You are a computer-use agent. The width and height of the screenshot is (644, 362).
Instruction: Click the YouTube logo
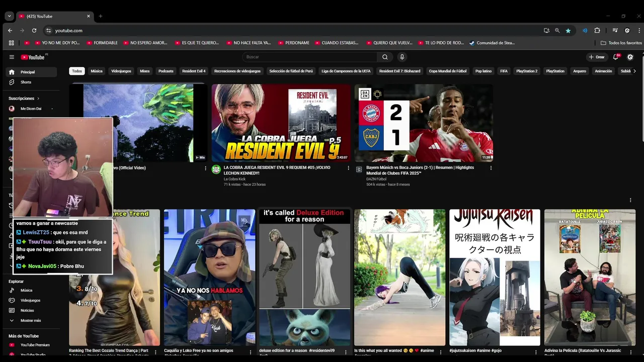point(33,57)
